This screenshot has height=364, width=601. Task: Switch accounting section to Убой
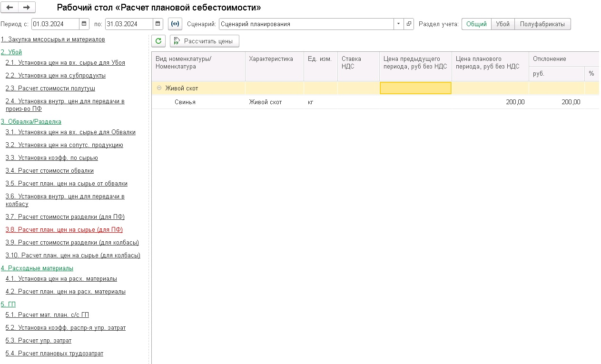(x=502, y=24)
